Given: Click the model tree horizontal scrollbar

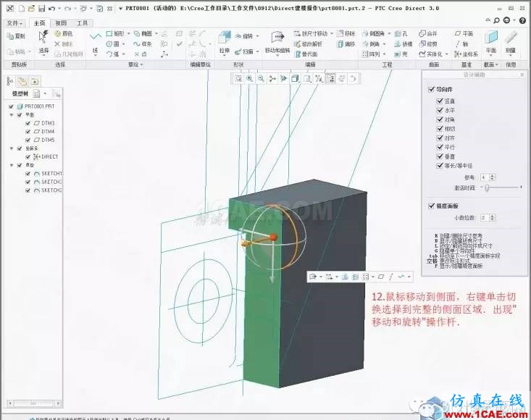Looking at the screenshot, I should tap(33, 403).
